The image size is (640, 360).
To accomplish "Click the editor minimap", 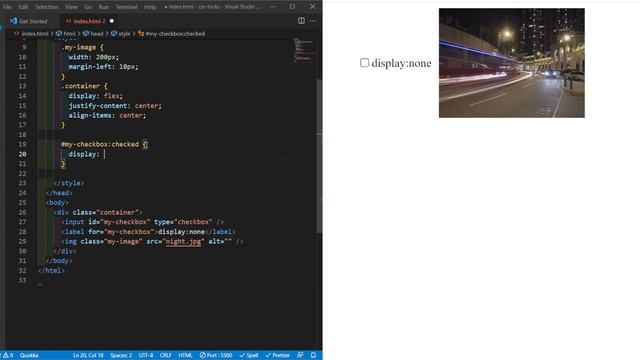I will coord(304,50).
